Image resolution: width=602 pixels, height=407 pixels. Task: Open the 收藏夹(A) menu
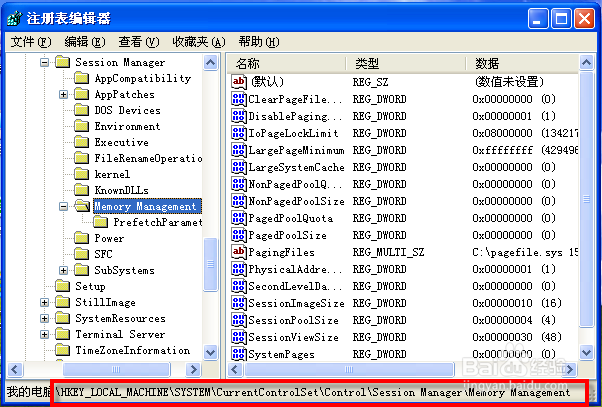[199, 41]
